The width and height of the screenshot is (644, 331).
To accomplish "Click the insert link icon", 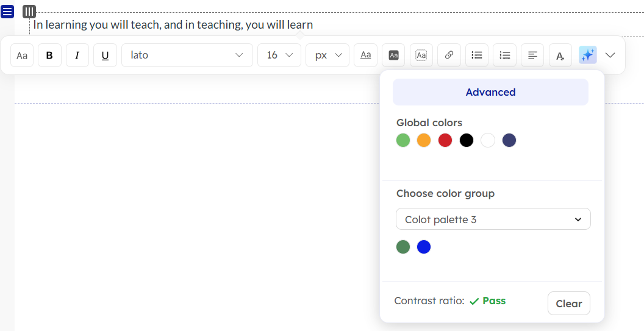I will click(x=449, y=55).
